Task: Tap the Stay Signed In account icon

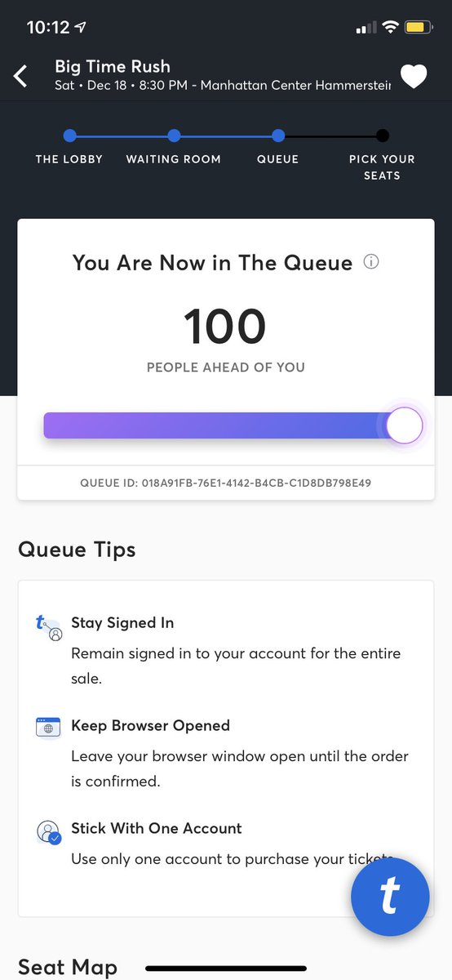Action: pos(49,627)
